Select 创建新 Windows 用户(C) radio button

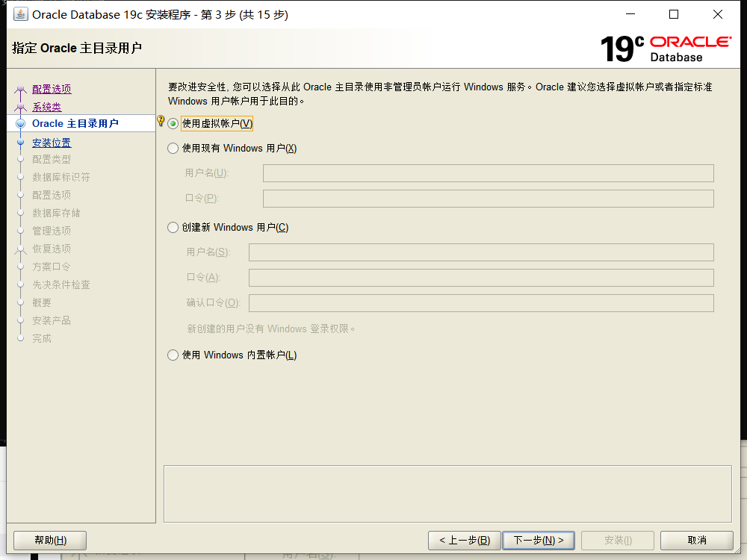(x=173, y=228)
